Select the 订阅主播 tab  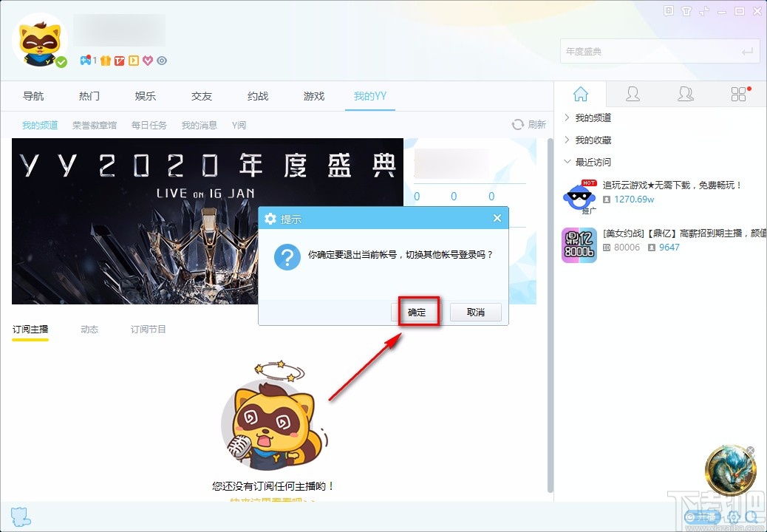[x=30, y=329]
